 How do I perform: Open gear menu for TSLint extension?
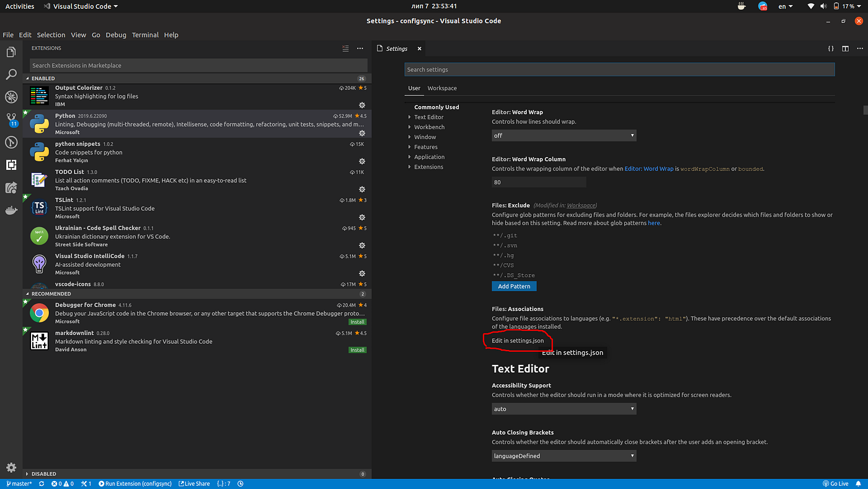pos(362,217)
